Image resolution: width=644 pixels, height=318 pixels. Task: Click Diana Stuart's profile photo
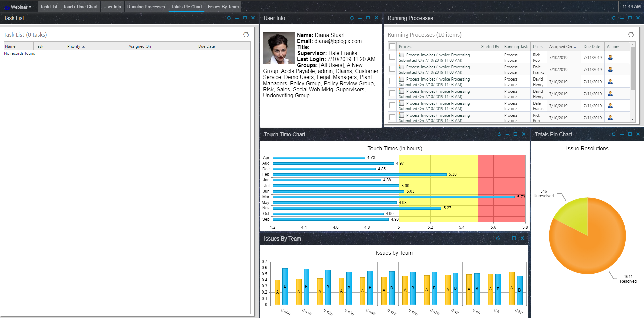279,48
